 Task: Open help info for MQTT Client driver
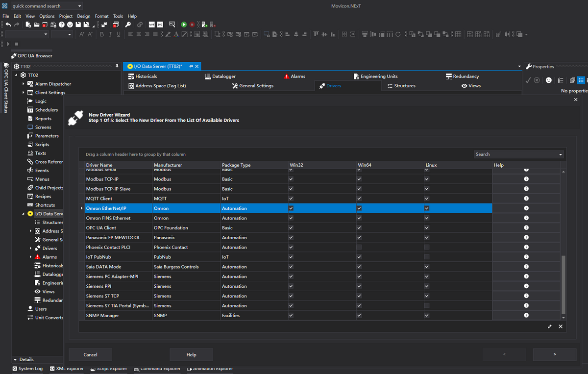(526, 199)
